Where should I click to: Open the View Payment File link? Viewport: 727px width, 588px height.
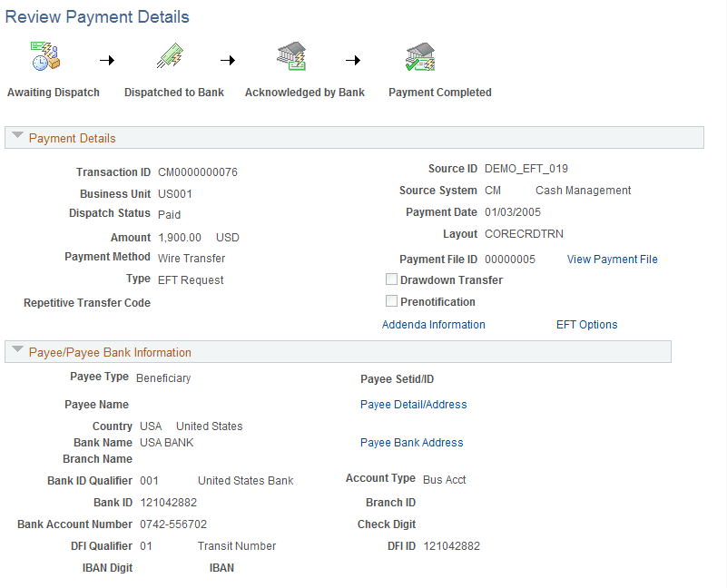(612, 259)
